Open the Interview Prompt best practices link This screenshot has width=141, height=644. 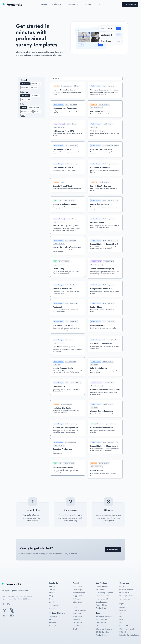pyautogui.click(x=102, y=586)
